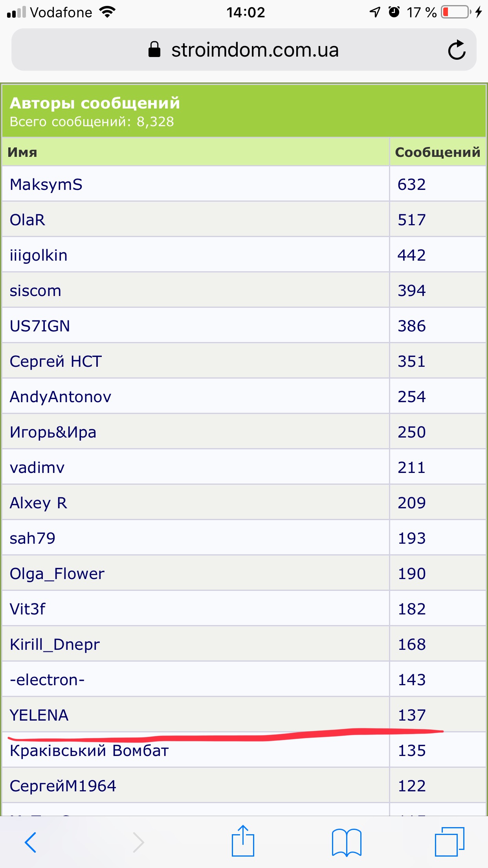Open siscom user link
The height and width of the screenshot is (868, 488).
tap(35, 291)
